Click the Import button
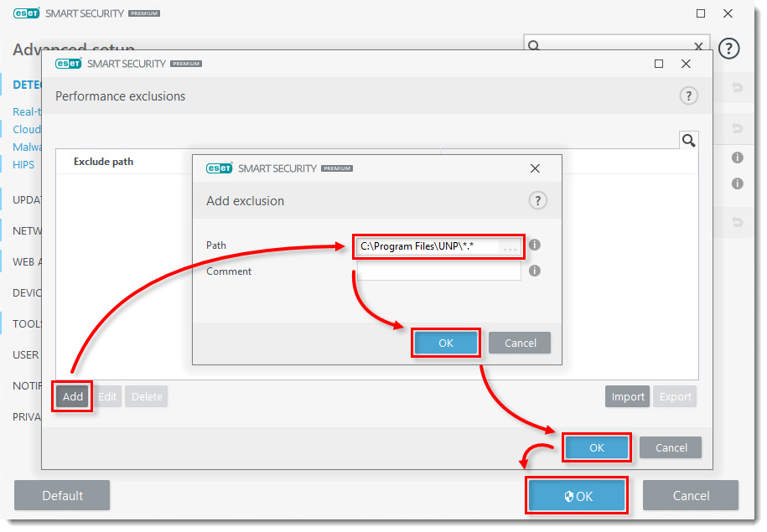Screen dimensions: 767x532 click(x=628, y=396)
